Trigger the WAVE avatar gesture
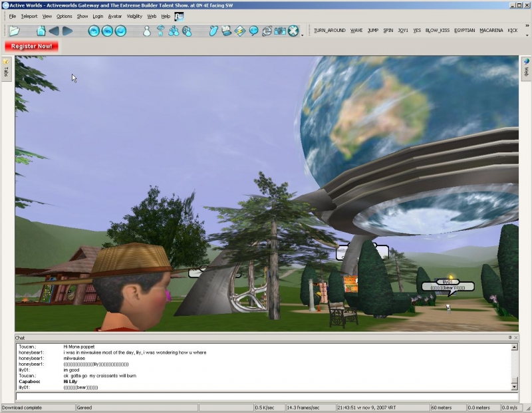The width and height of the screenshot is (532, 413). click(x=356, y=31)
